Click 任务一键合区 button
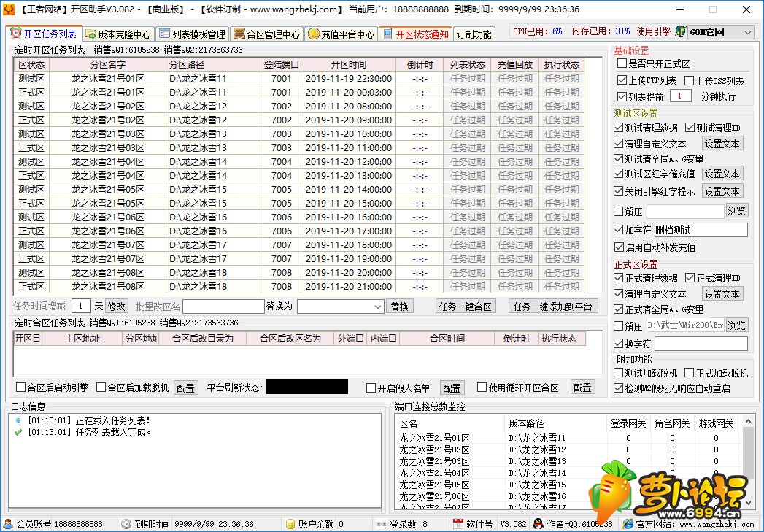Screen dimensions: 764x532 [x=466, y=307]
